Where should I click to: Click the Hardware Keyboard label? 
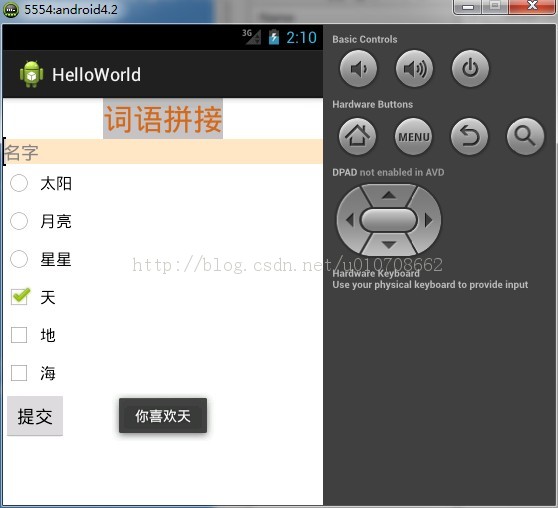[x=376, y=273]
